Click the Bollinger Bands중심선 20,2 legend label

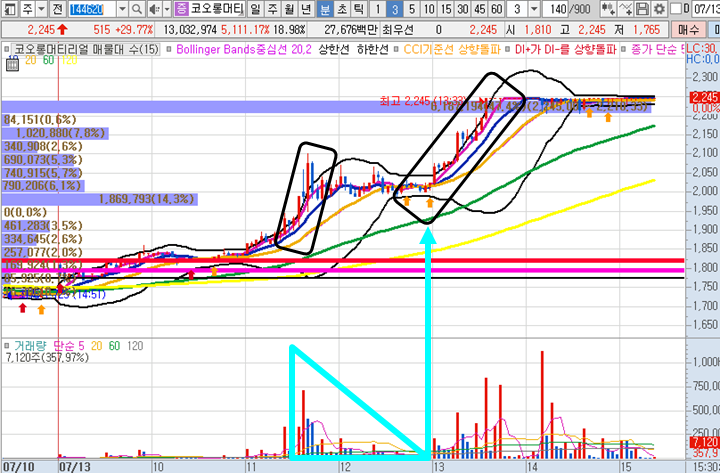tap(244, 49)
